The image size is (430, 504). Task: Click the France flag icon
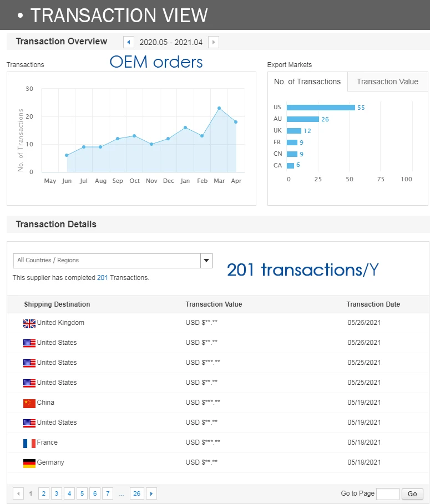point(29,443)
